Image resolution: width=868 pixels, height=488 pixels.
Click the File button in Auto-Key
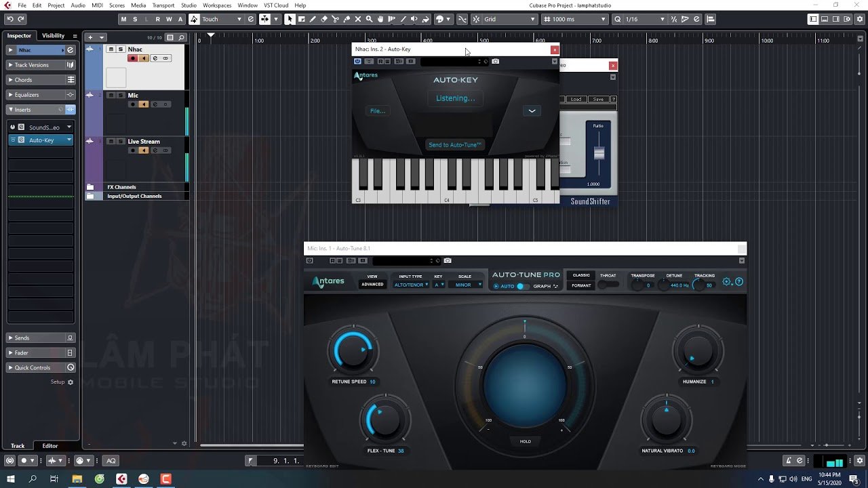(377, 110)
